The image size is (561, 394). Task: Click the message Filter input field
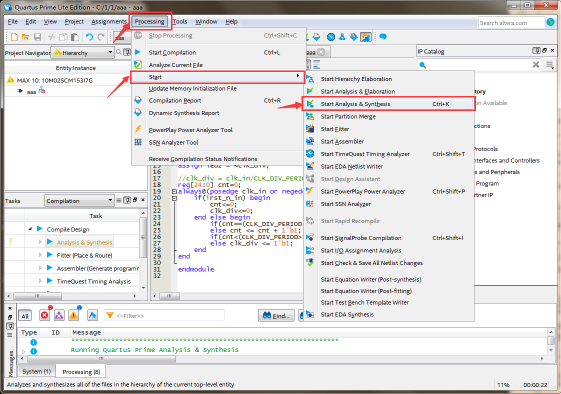click(x=165, y=315)
